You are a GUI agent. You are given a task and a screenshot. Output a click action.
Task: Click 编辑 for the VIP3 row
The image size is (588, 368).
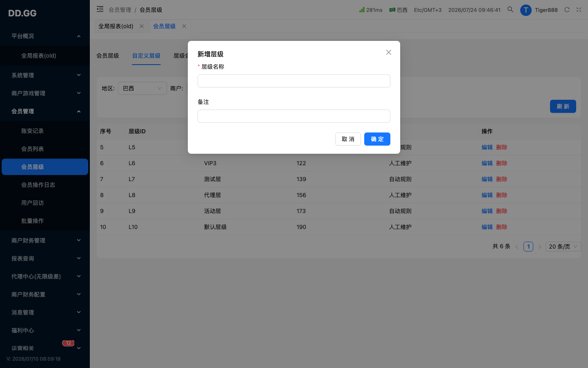point(487,163)
